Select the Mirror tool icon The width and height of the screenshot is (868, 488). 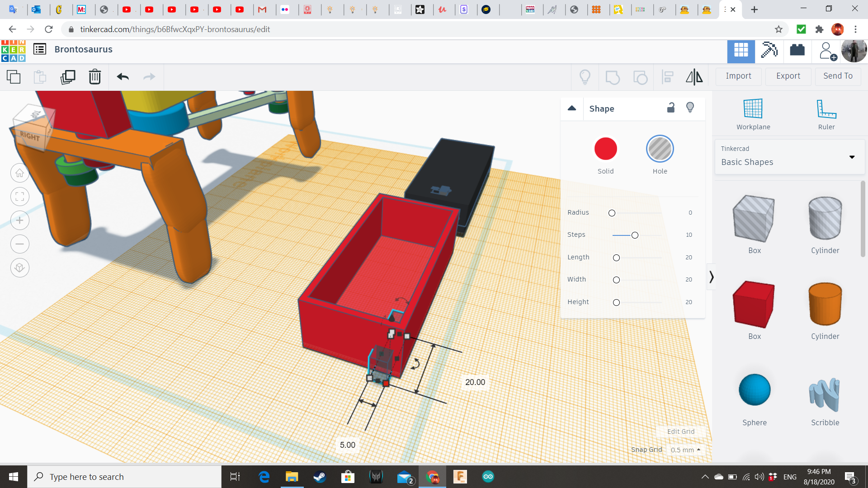pos(694,77)
